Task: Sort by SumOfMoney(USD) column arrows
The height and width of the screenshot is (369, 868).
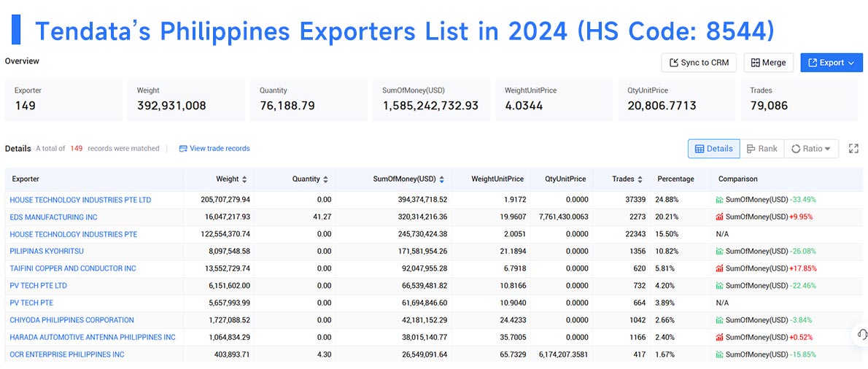Action: [442, 179]
